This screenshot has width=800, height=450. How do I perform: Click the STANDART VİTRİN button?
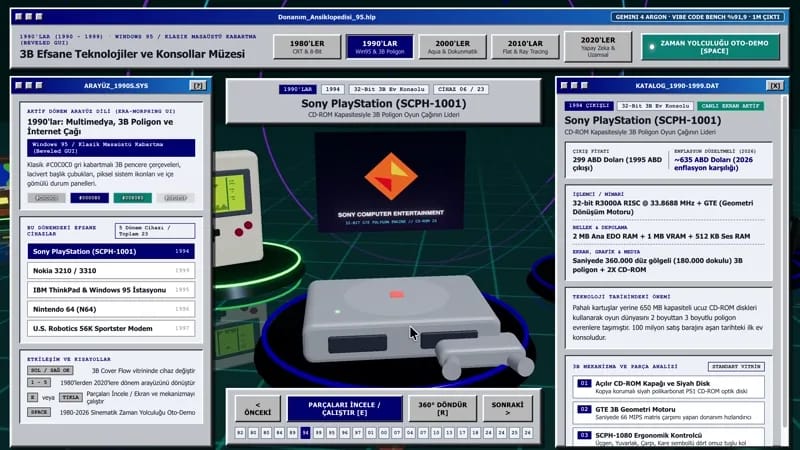[x=736, y=366]
